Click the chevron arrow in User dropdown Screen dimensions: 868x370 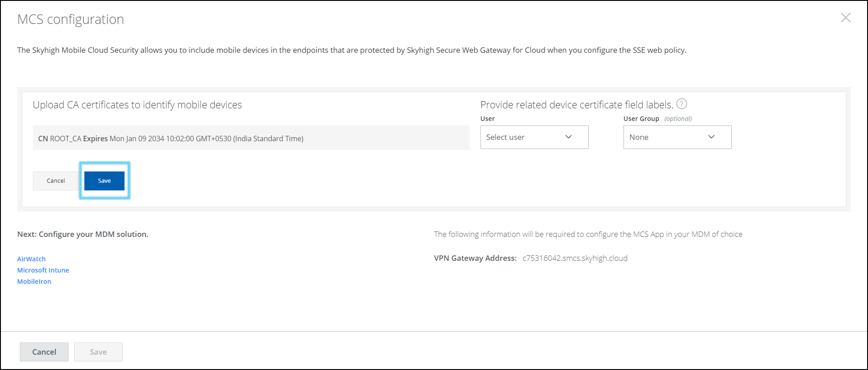tap(568, 137)
